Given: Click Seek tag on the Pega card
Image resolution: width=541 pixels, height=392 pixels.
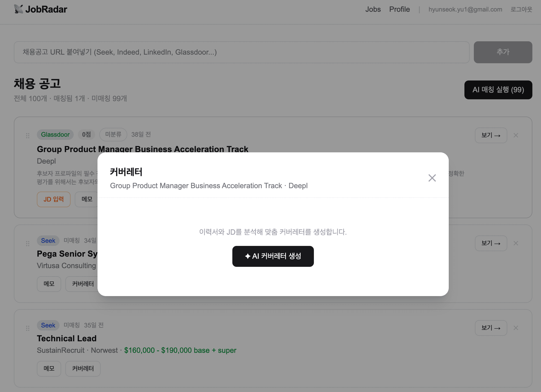Looking at the screenshot, I should tap(48, 240).
